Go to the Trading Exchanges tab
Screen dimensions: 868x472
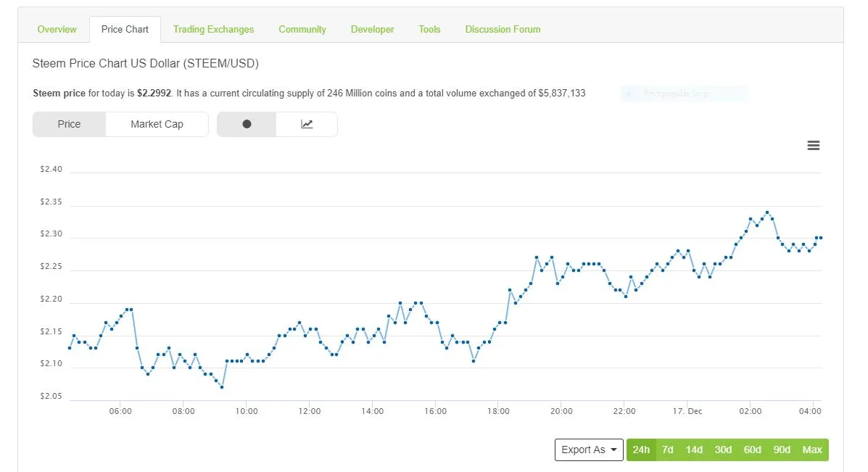[214, 29]
